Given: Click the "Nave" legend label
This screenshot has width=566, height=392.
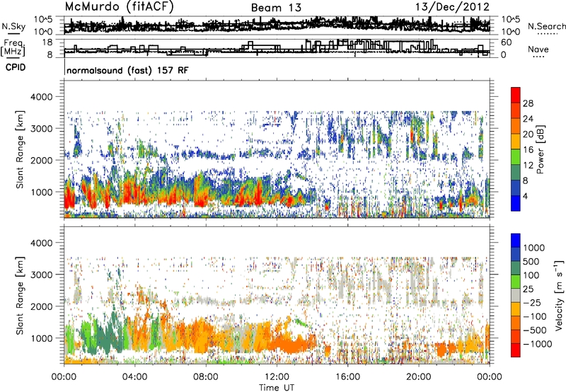Looking at the screenshot, I should (538, 50).
